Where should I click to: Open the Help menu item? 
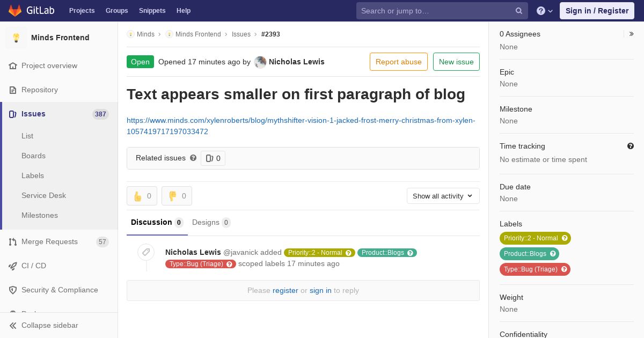[x=184, y=11]
